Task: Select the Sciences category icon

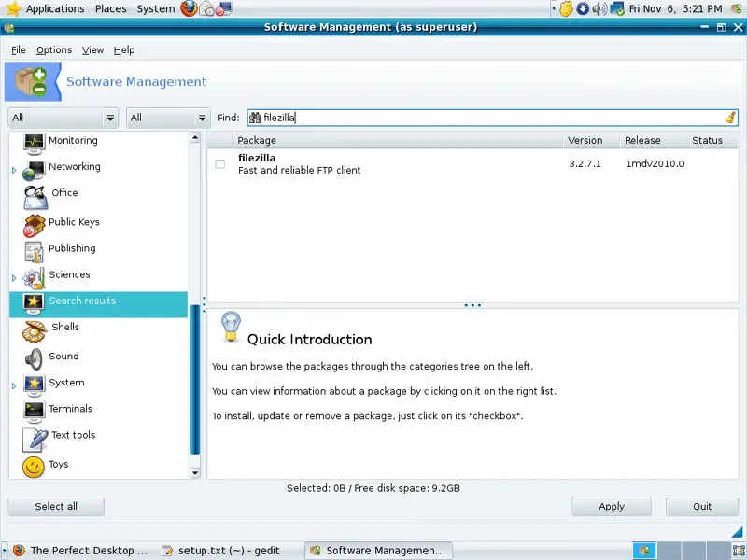Action: tap(34, 278)
